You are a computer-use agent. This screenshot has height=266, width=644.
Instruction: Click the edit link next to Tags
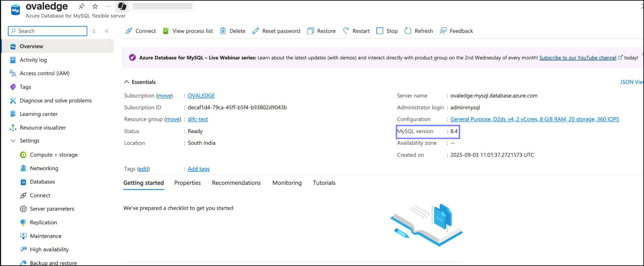[143, 169]
